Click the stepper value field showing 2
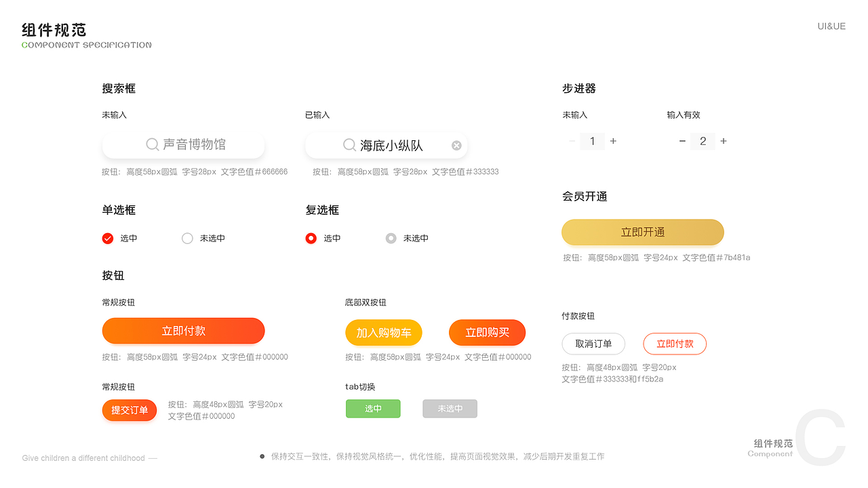The image size is (868, 488). (x=703, y=141)
